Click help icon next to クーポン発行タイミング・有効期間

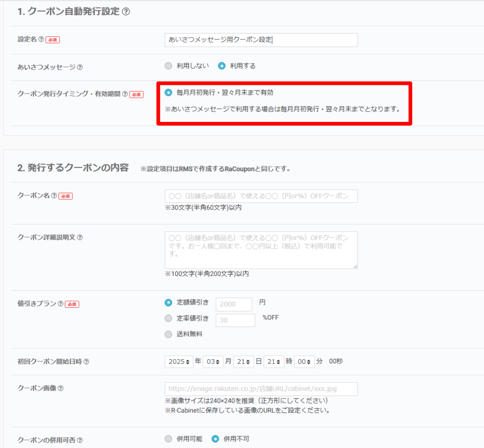(x=125, y=94)
